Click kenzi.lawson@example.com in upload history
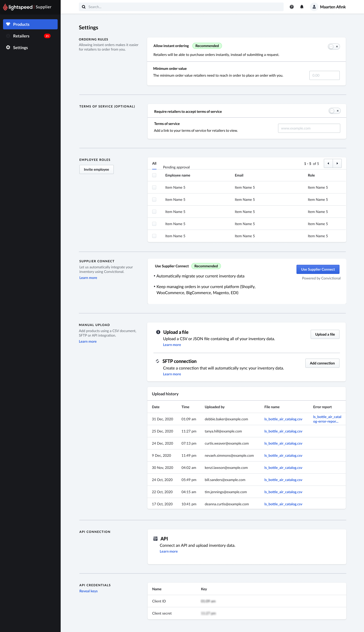 [226, 468]
